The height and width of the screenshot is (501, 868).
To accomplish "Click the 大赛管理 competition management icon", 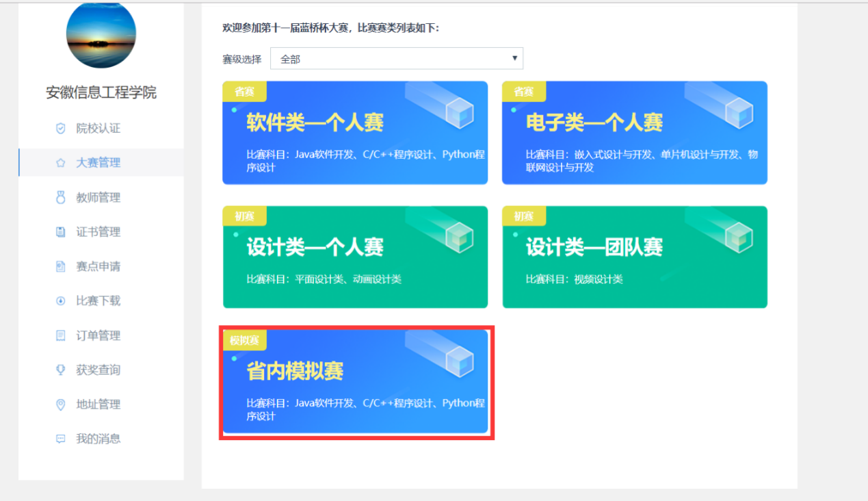I will pos(60,163).
